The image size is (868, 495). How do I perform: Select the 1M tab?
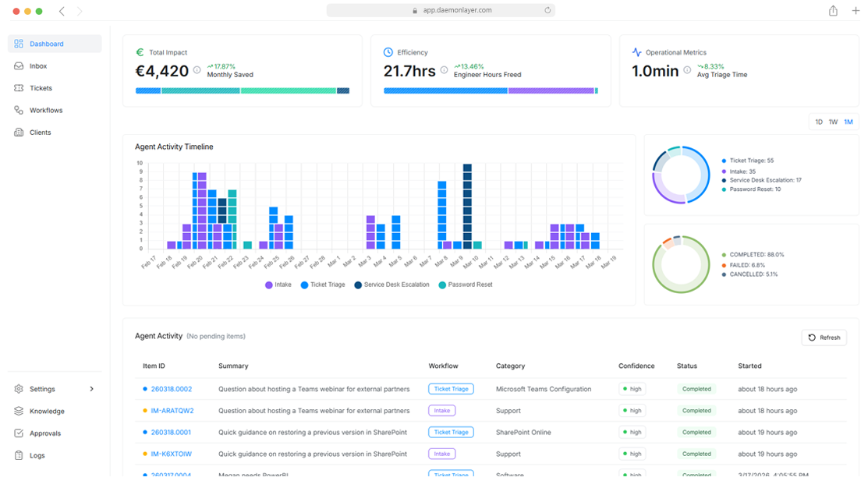point(848,122)
